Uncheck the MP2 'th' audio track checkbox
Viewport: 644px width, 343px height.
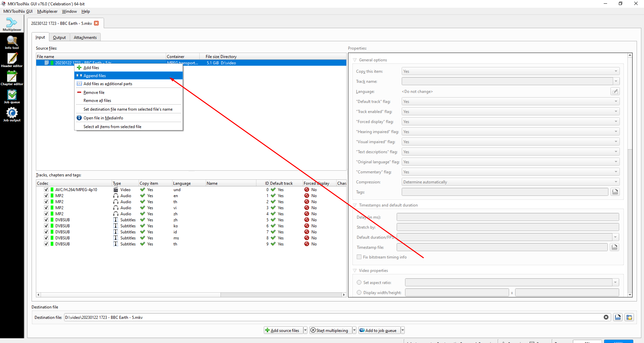click(46, 202)
